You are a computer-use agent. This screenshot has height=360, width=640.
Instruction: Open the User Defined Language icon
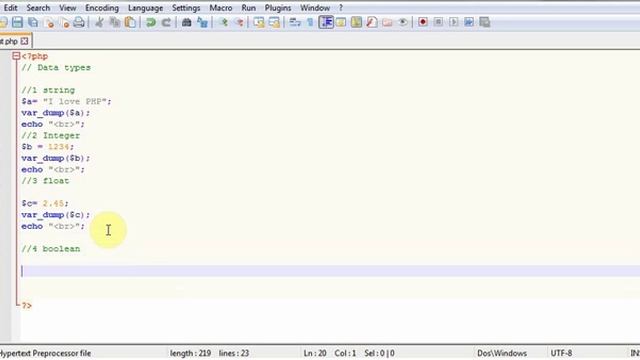pos(340,22)
